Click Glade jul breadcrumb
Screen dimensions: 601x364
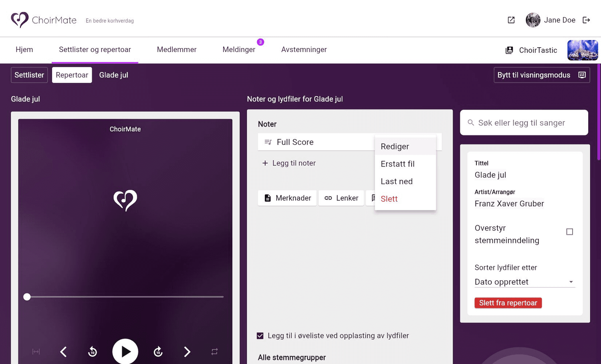tap(114, 75)
